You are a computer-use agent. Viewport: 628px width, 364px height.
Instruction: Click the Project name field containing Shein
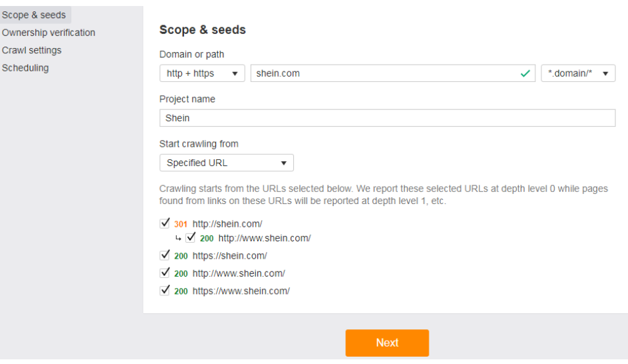click(387, 118)
